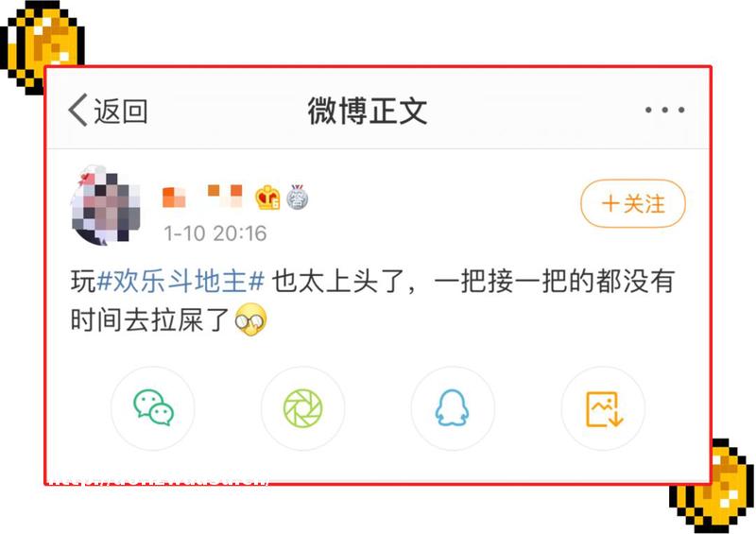Tap the 微博正文 title
Viewport: 756px width, 534px height.
pyautogui.click(x=368, y=111)
